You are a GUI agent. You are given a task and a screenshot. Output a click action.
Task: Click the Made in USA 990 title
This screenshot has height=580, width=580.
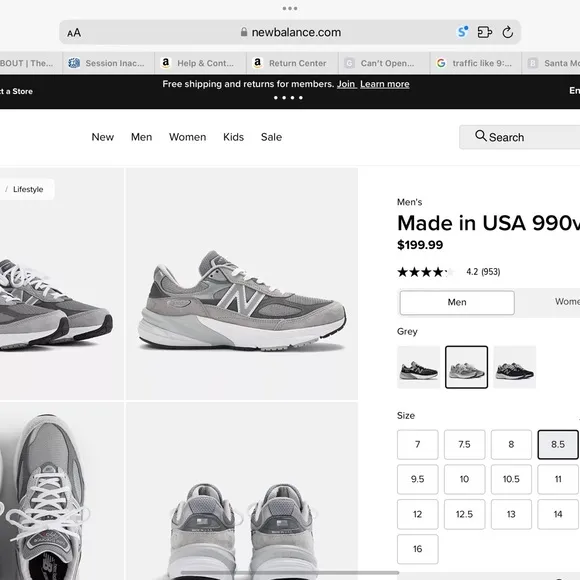488,223
